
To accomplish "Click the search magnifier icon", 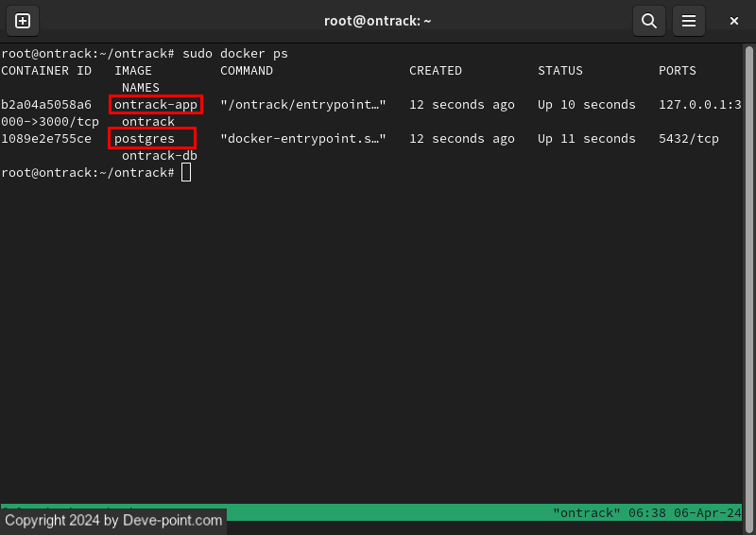I will (x=649, y=21).
